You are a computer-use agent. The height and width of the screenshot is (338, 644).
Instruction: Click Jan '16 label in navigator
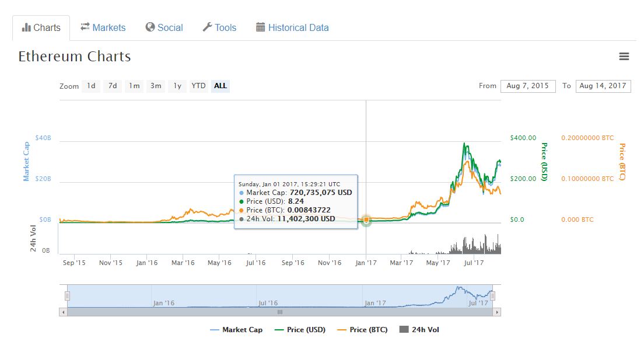[164, 303]
